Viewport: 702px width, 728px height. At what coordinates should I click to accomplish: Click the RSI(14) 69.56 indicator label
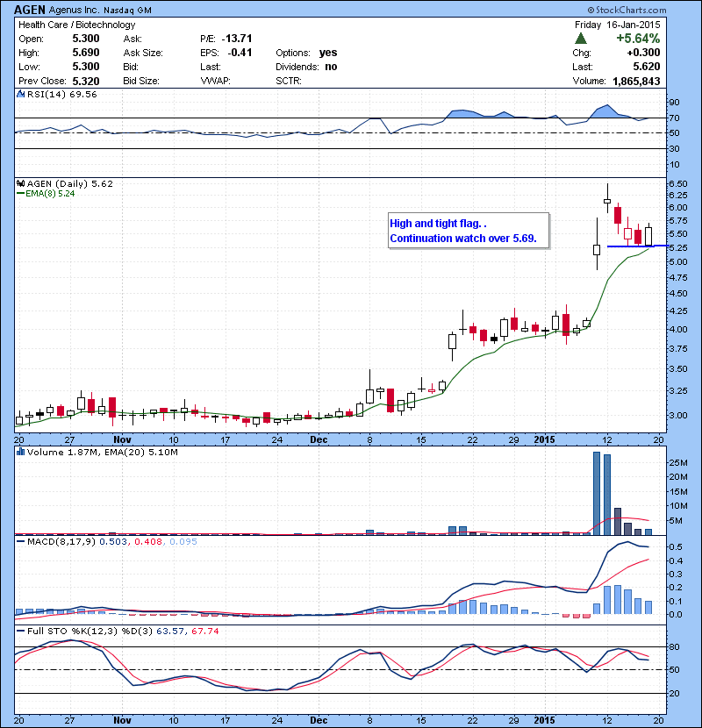pyautogui.click(x=61, y=94)
